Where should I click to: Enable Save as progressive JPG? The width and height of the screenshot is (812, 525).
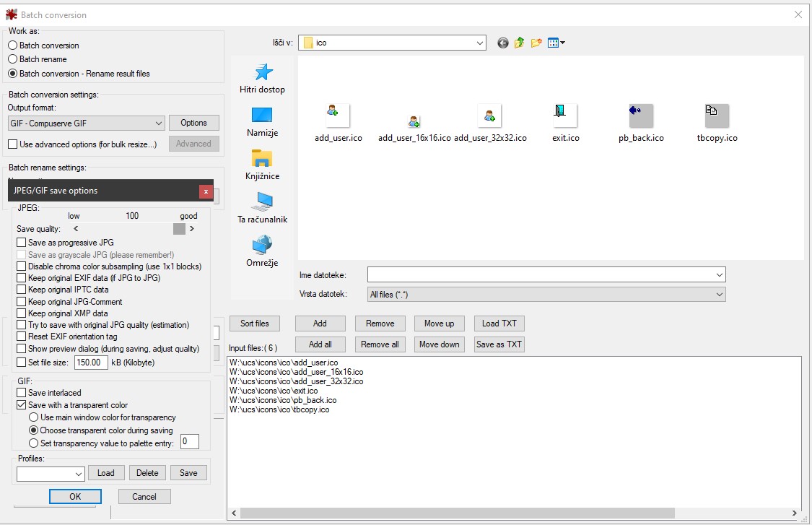point(22,243)
